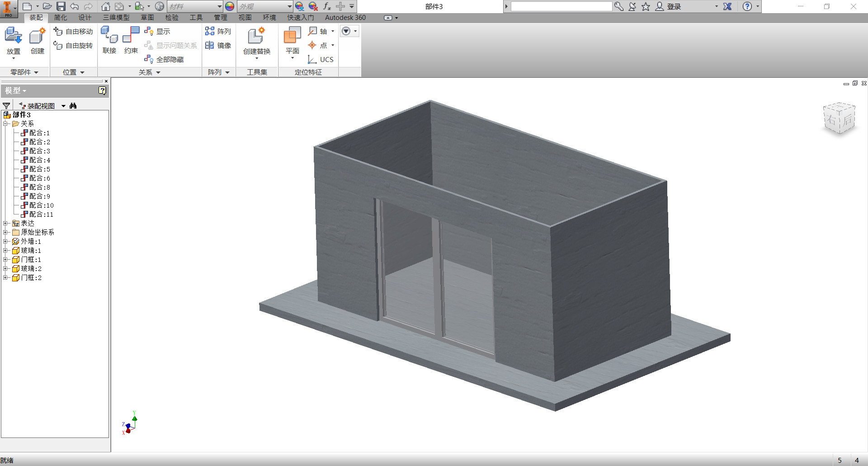Open the 检验 ribbon tab
This screenshot has height=466, width=868.
172,17
